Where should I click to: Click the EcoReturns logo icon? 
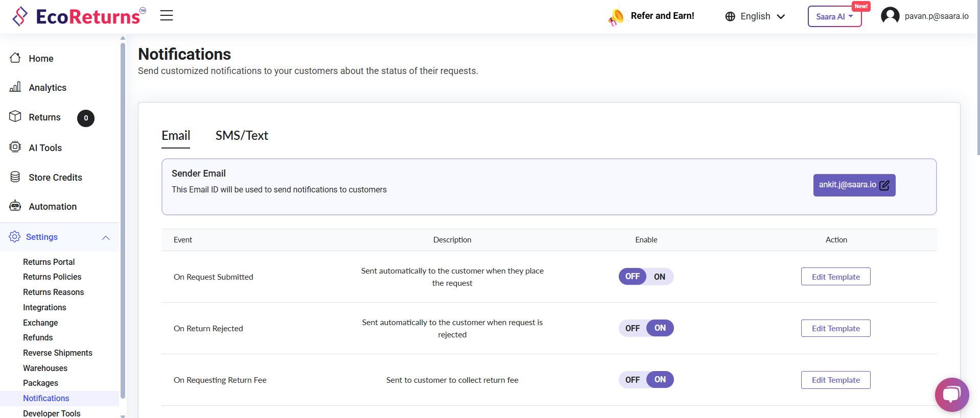coord(20,16)
